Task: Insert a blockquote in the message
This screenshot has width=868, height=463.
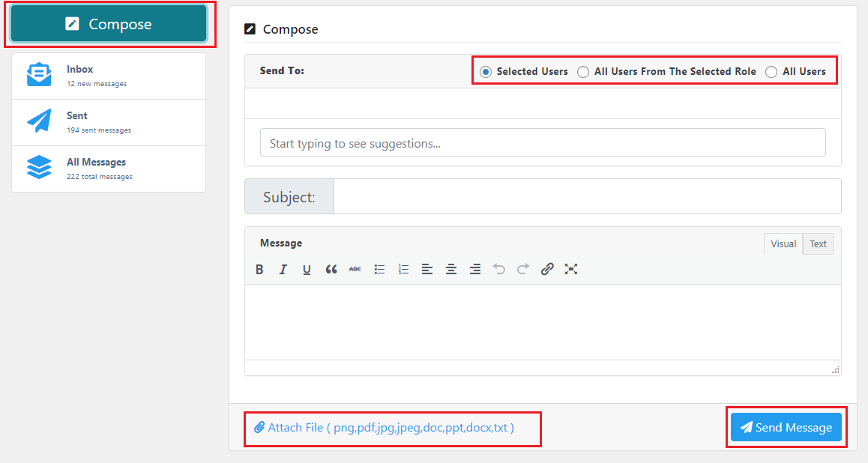Action: (x=331, y=269)
